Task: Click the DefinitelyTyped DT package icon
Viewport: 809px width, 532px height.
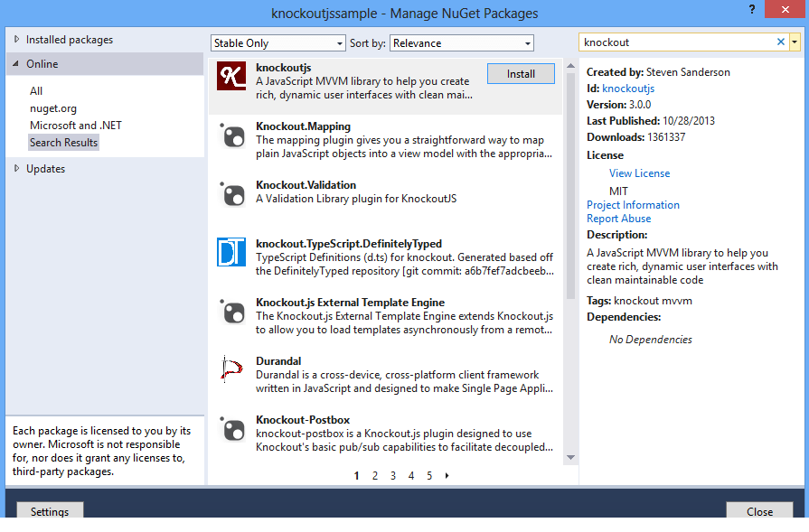Action: (x=231, y=252)
